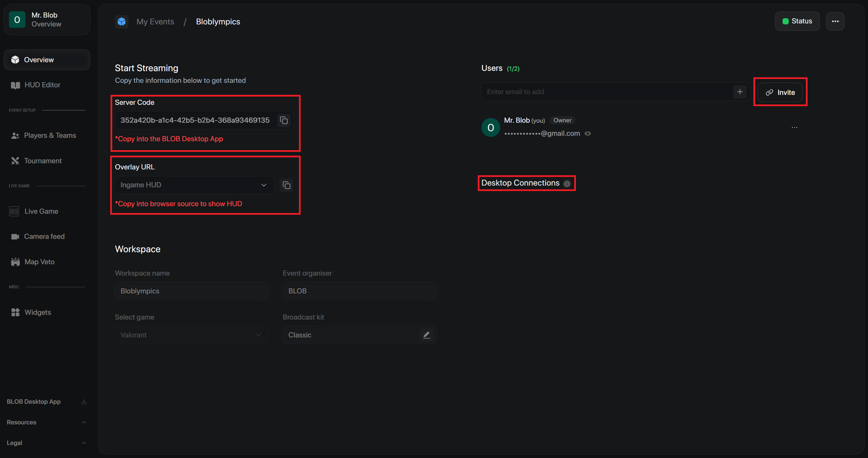Edit the Classic broadcast kit pencil icon
The height and width of the screenshot is (458, 868).
click(x=426, y=335)
